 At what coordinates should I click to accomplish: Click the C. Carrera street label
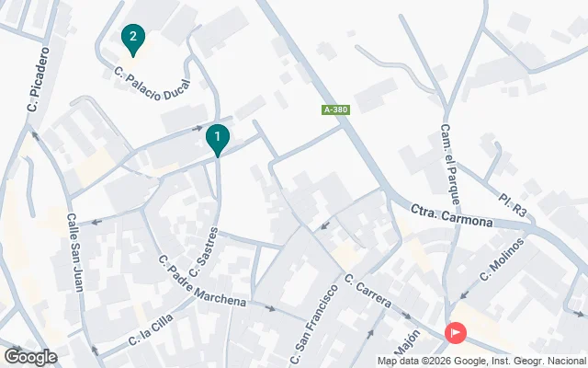pos(367,291)
